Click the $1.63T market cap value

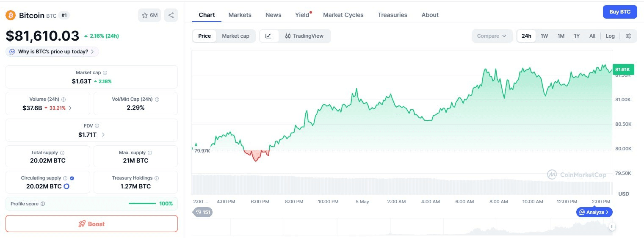[81, 81]
